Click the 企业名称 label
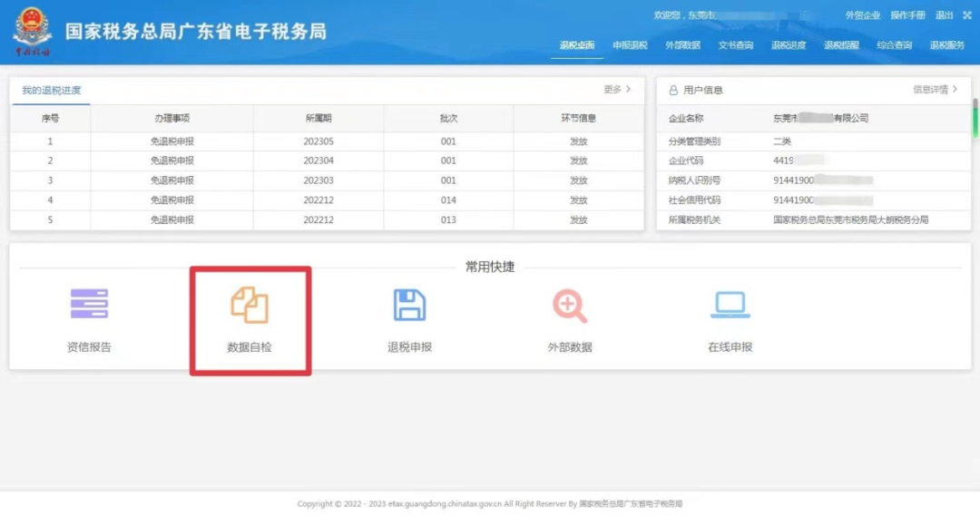This screenshot has height=516, width=980. tap(686, 118)
